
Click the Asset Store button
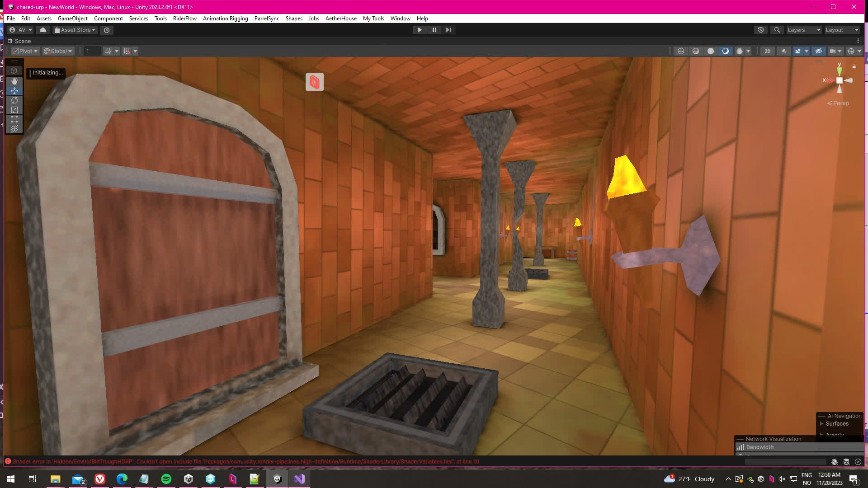point(75,30)
